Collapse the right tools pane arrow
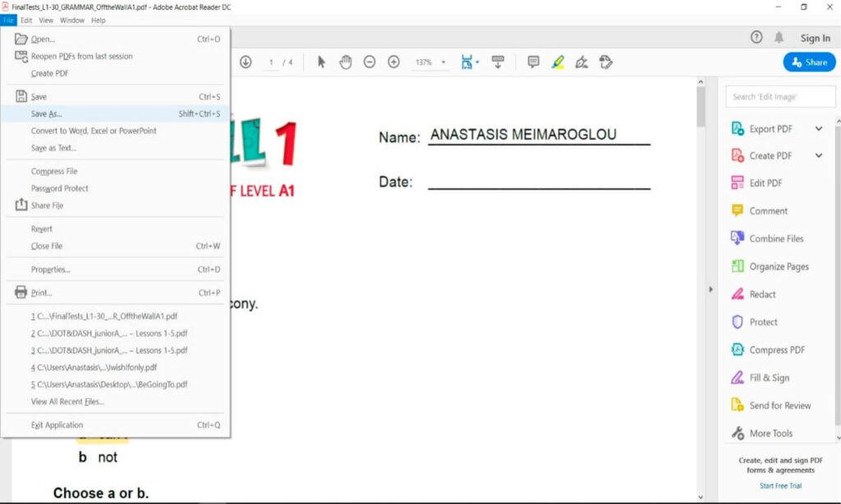The width and height of the screenshot is (841, 504). point(711,290)
